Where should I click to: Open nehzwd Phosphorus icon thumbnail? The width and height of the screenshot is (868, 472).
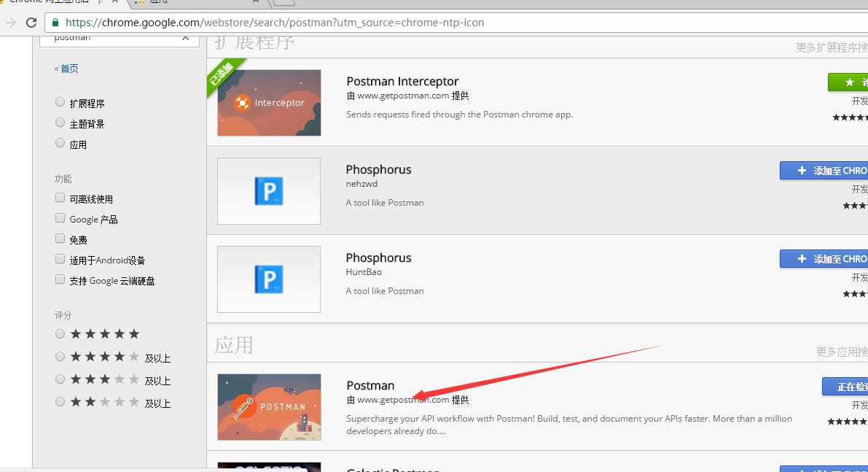pos(269,191)
